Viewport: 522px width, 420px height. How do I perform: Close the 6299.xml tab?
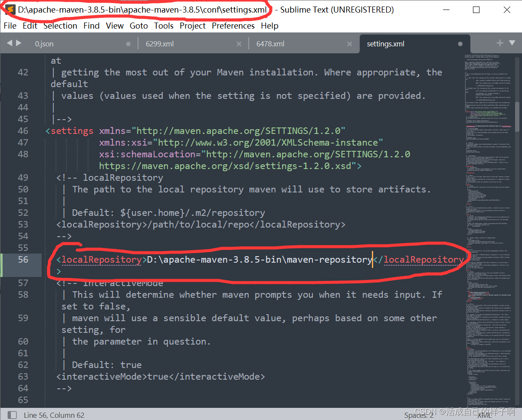(239, 44)
